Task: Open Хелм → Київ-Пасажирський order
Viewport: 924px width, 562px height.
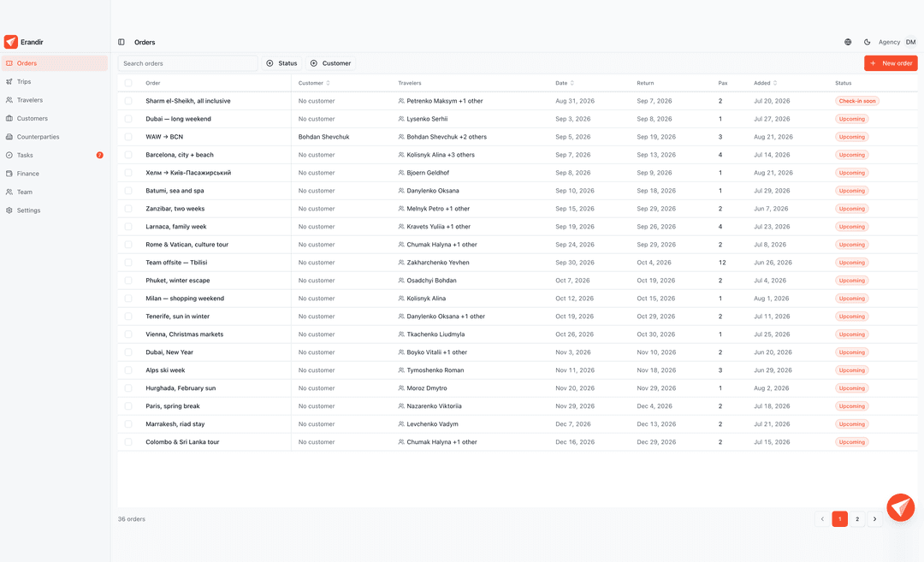Action: point(188,173)
